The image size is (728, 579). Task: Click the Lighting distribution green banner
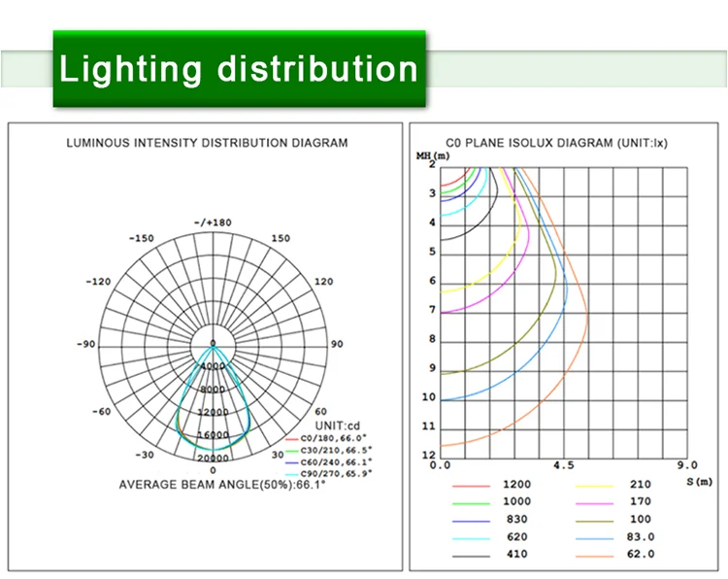point(239,69)
